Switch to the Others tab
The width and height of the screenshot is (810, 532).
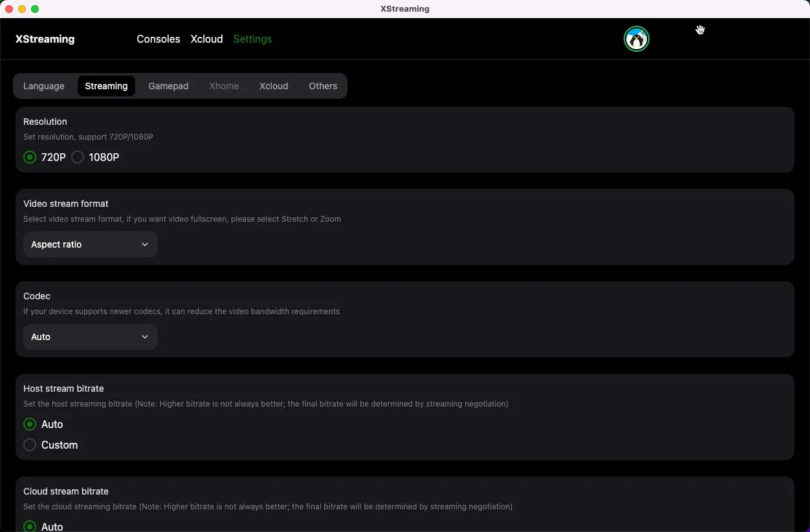323,86
